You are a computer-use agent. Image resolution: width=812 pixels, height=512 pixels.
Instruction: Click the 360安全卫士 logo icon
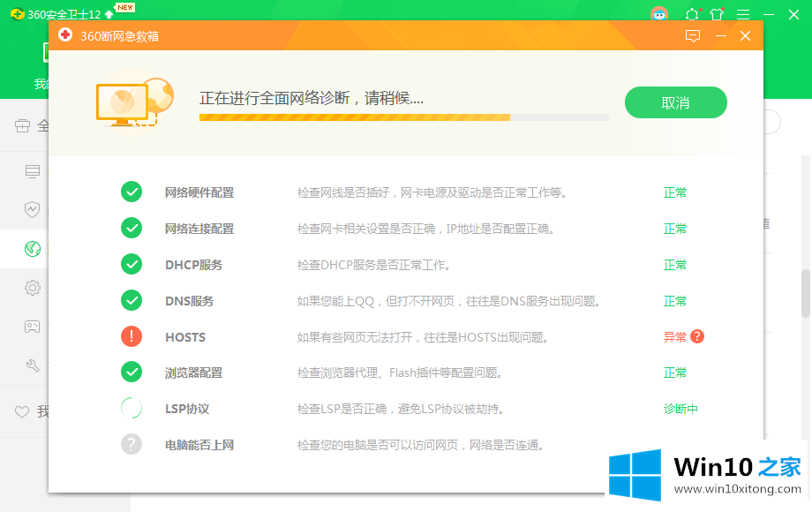pos(17,14)
